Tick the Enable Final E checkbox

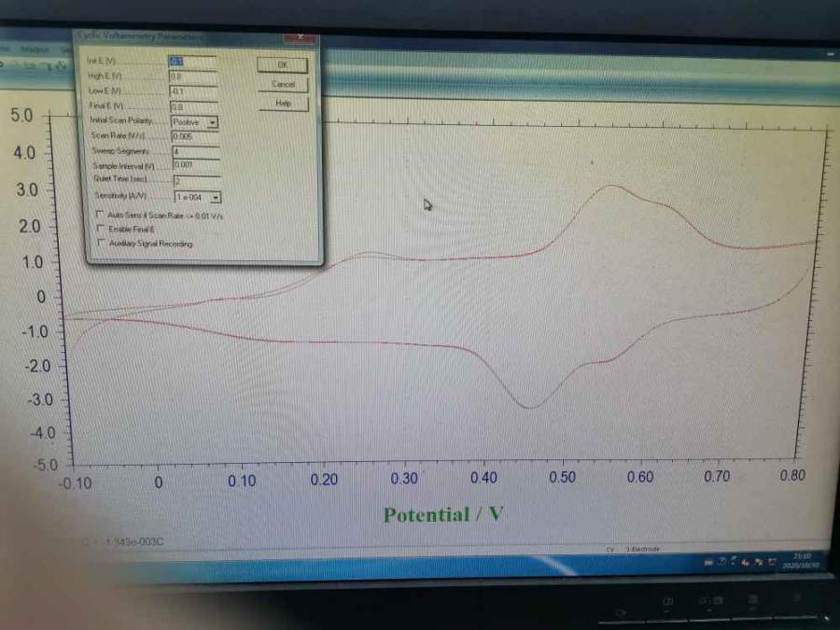coord(100,229)
